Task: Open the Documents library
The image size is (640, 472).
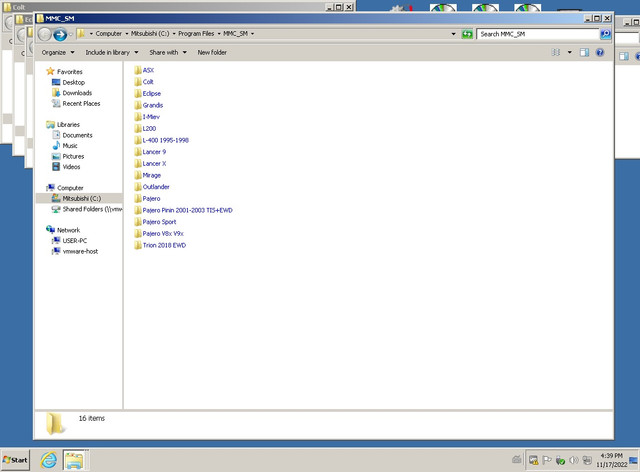Action: (77, 135)
